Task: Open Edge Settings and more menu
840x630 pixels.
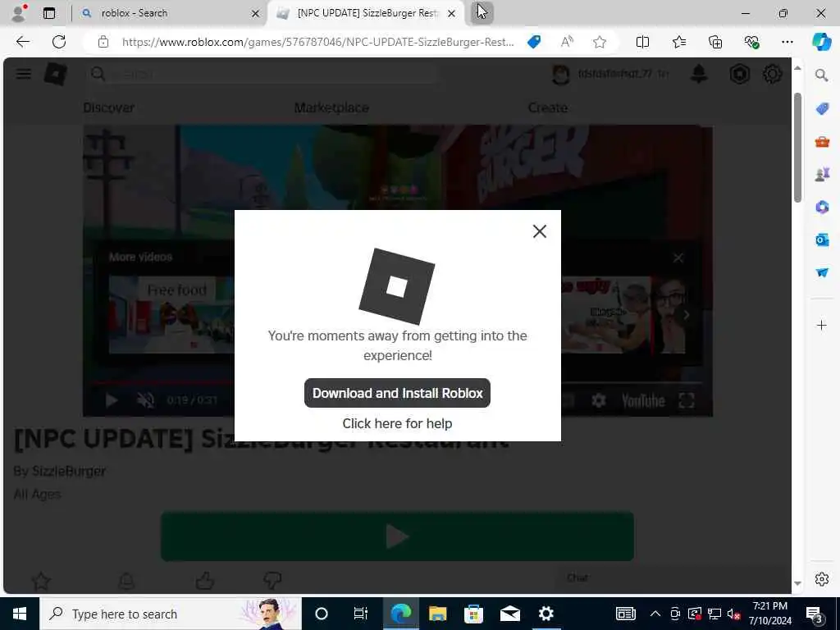Action: click(x=787, y=42)
